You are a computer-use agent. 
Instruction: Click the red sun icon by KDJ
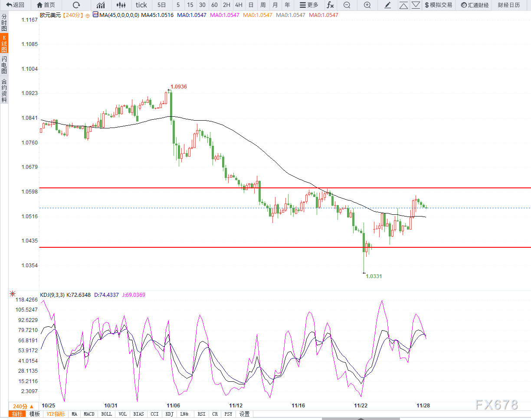click(x=13, y=294)
